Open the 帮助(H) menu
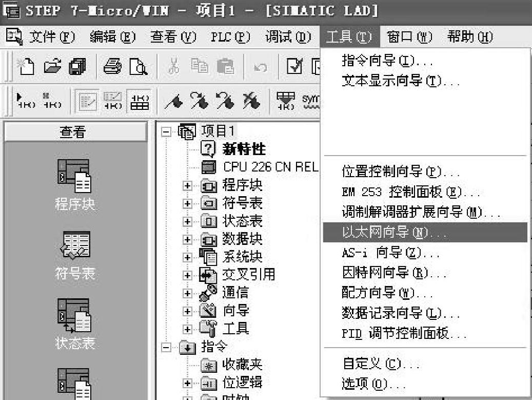This screenshot has height=400, width=532. 470,36
